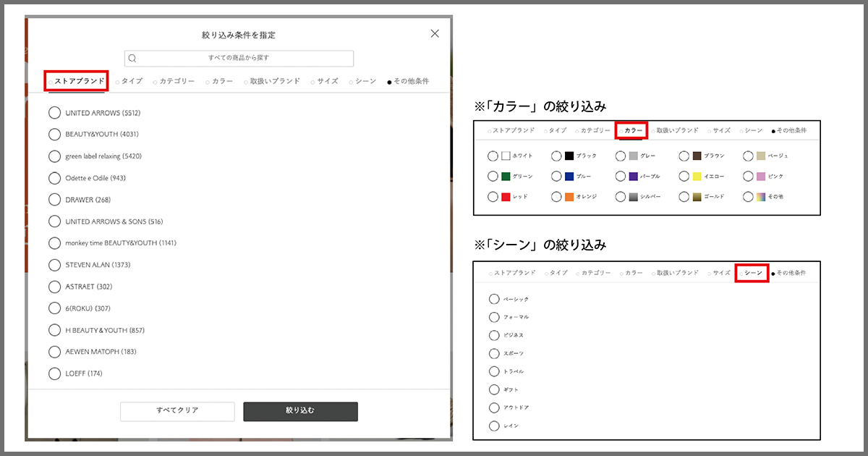Tick the レッド radio circle

pos(493,196)
